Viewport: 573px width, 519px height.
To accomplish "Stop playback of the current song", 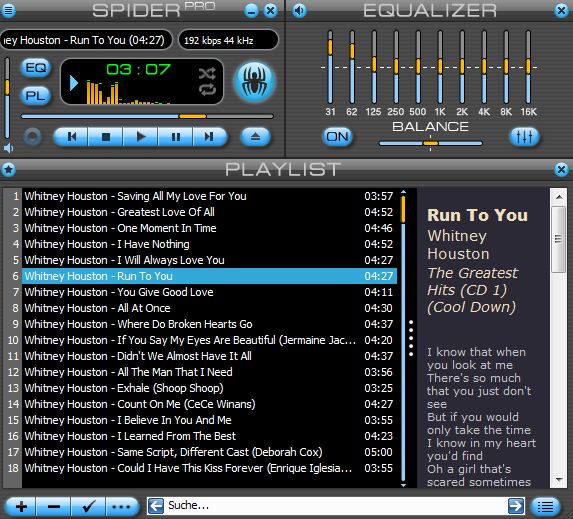I will [x=106, y=137].
